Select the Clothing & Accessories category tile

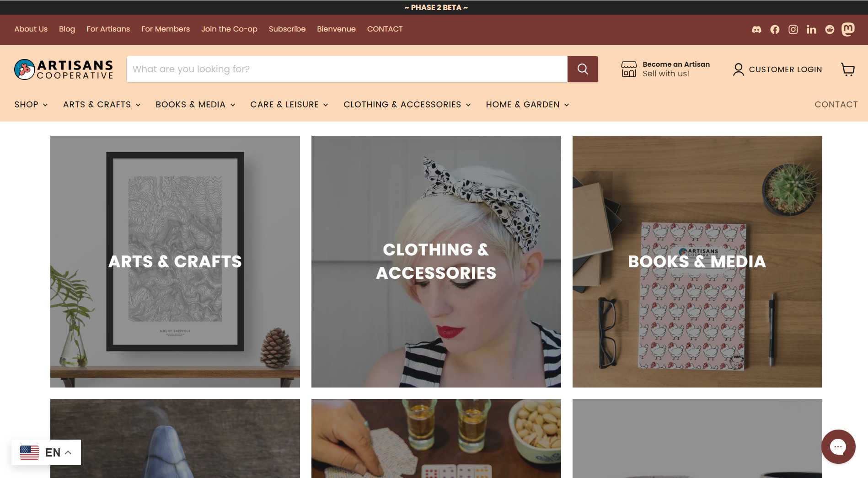436,261
